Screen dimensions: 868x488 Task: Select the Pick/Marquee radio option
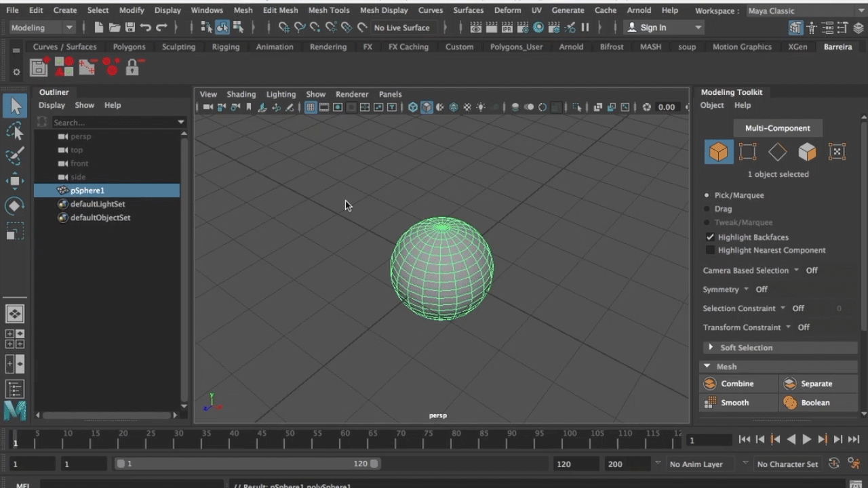click(707, 195)
